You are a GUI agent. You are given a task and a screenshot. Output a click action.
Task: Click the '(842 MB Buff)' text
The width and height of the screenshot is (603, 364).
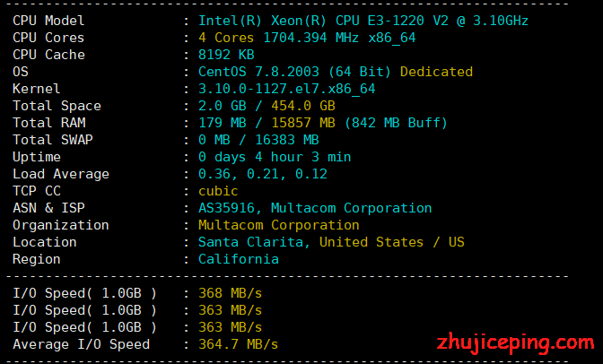(x=396, y=123)
